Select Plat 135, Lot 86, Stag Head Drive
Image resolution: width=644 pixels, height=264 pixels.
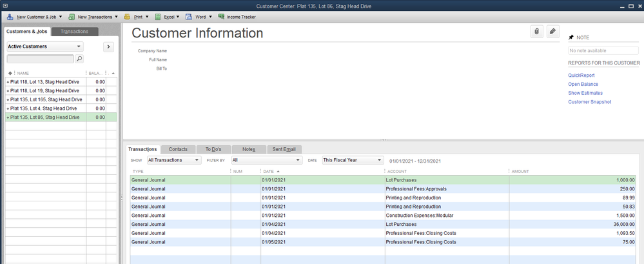point(61,117)
